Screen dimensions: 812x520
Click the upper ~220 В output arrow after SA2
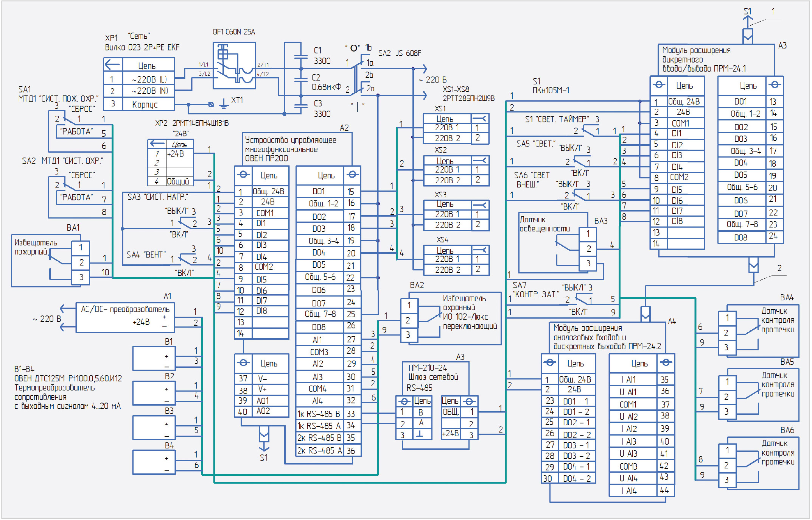[x=424, y=69]
